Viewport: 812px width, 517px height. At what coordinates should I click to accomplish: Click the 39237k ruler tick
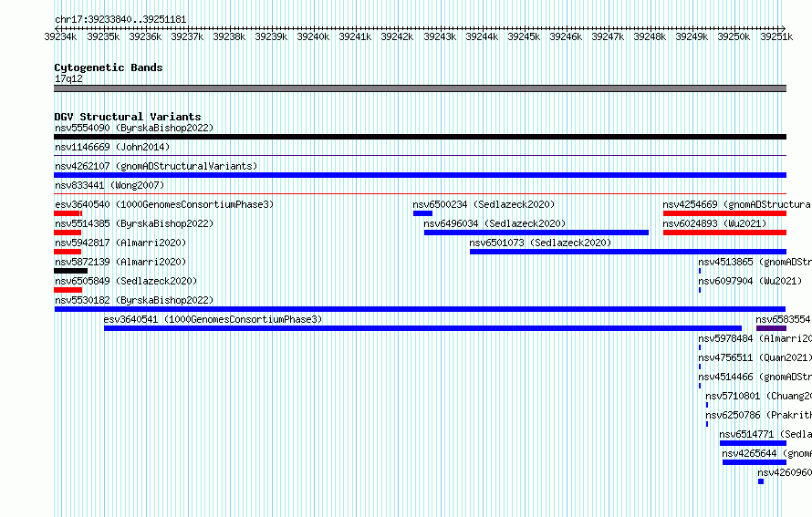(187, 36)
